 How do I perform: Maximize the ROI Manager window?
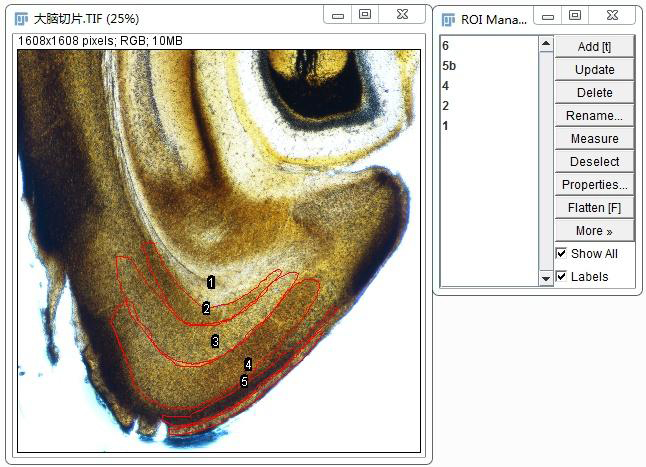point(574,15)
